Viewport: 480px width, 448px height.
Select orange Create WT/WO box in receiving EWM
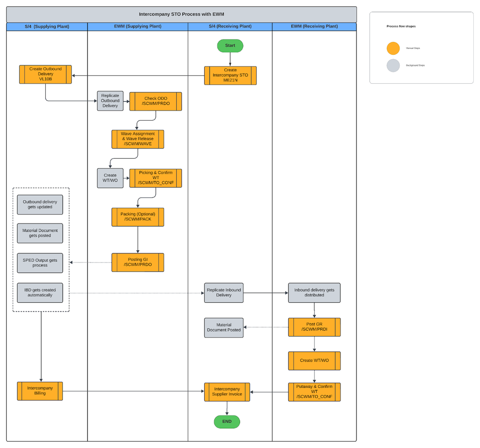314,361
